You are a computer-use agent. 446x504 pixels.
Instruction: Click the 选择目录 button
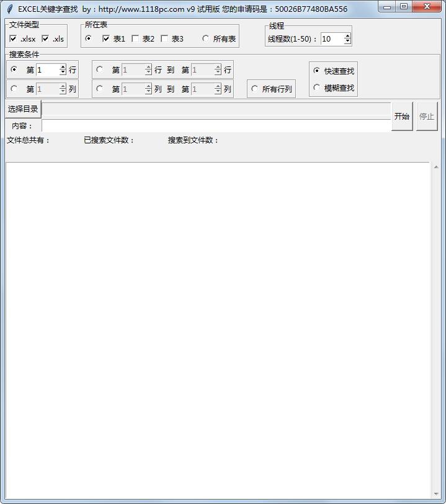23,109
